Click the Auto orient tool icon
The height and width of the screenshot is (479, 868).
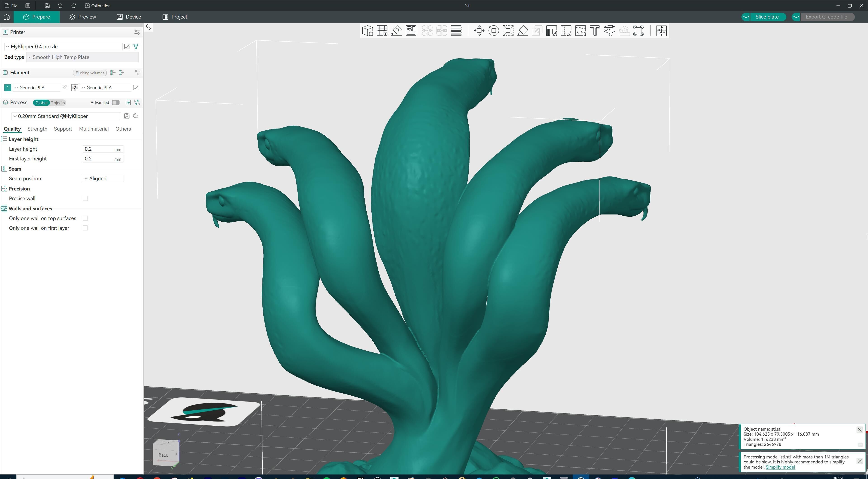pyautogui.click(x=396, y=31)
